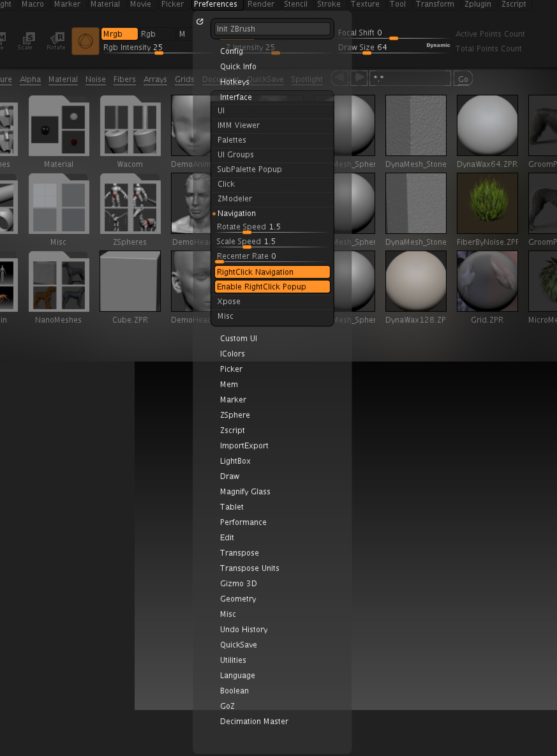The height and width of the screenshot is (756, 557).
Task: Click the Preferences palette dock icon
Action: [x=200, y=22]
